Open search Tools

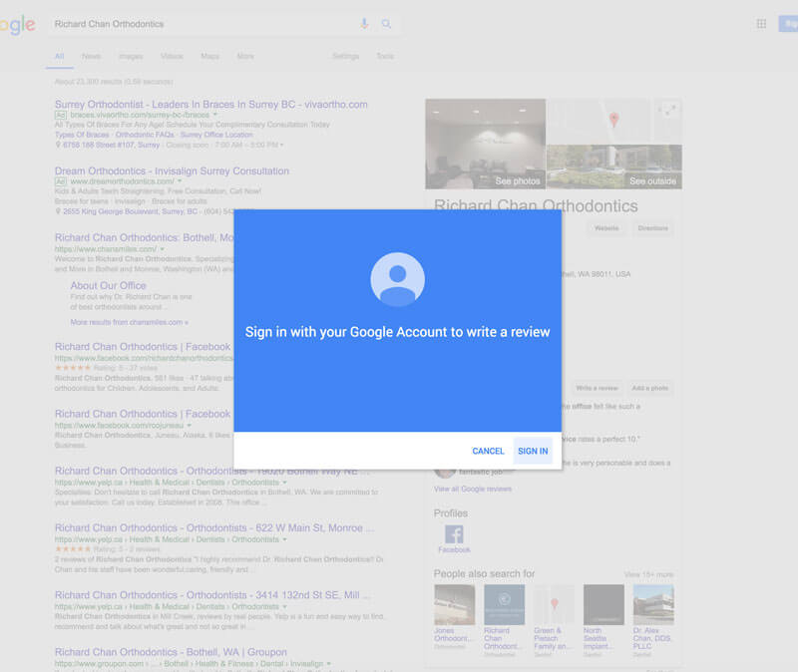[x=385, y=56]
